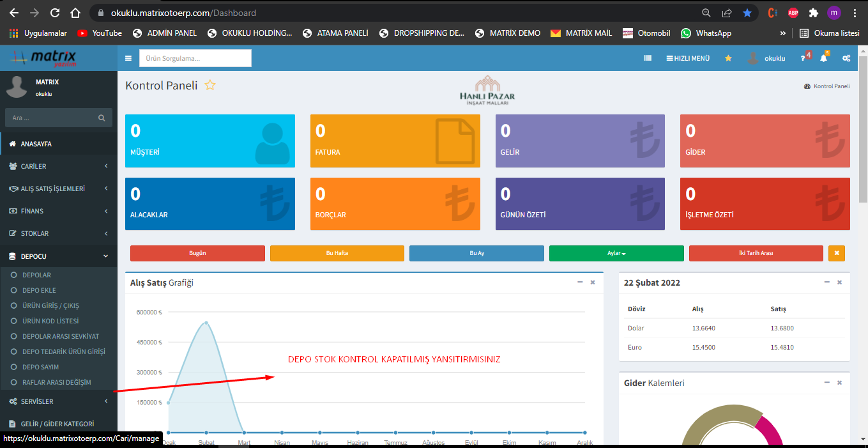
Task: Open DEPO SAYIM menu item
Action: pos(40,367)
